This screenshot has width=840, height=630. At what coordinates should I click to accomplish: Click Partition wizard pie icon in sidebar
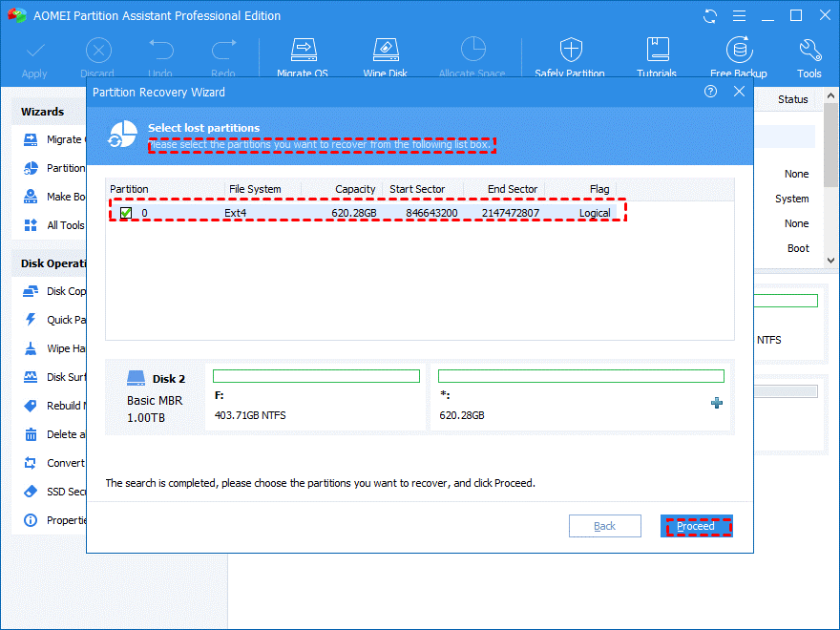[31, 168]
